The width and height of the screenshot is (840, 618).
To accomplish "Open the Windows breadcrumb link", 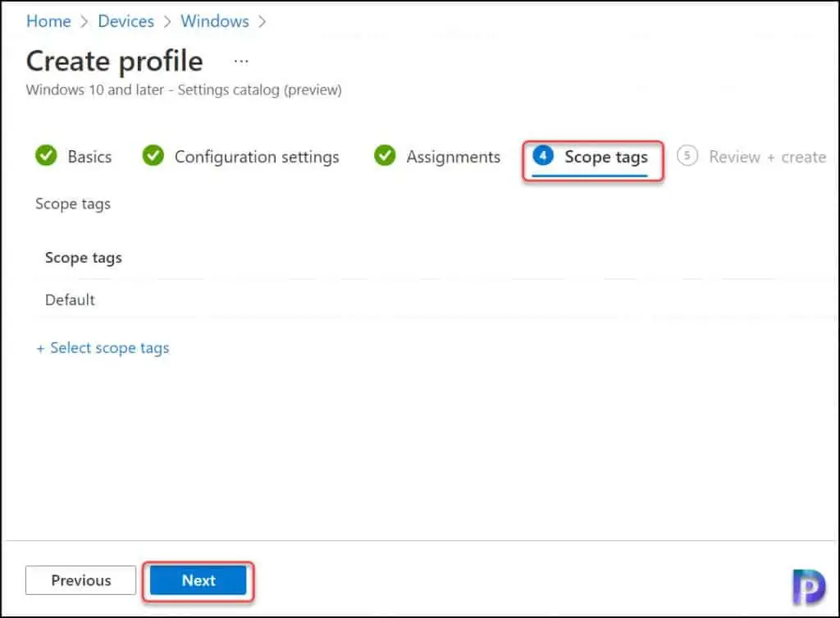I will (x=214, y=21).
